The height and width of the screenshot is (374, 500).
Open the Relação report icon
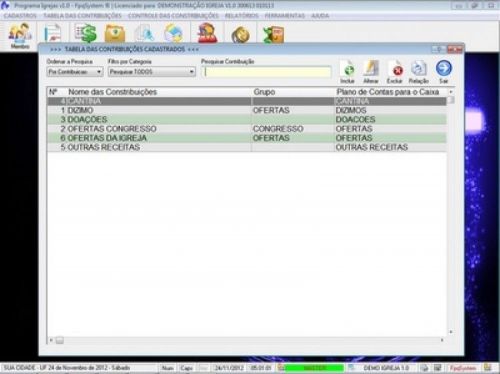coord(419,72)
